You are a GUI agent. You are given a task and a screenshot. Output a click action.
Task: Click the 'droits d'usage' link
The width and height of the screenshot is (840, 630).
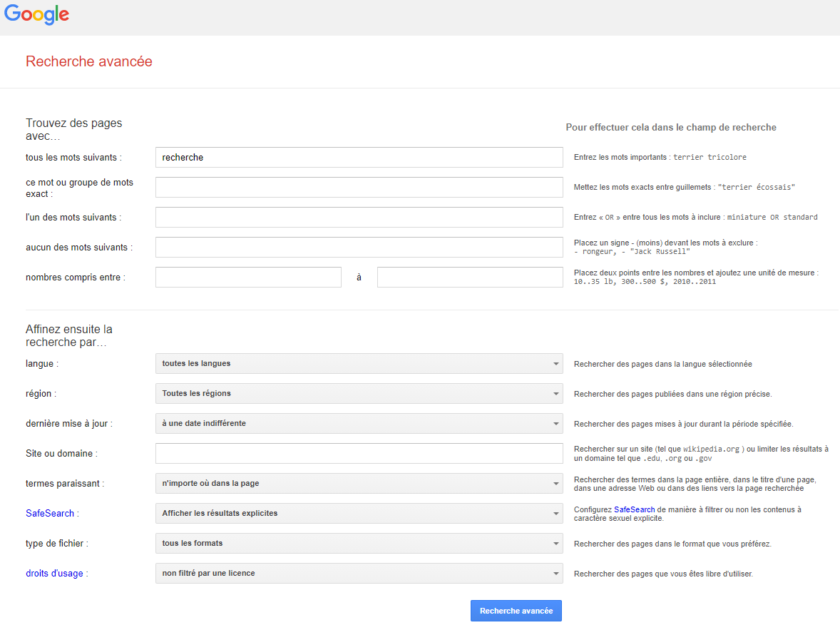click(x=54, y=573)
